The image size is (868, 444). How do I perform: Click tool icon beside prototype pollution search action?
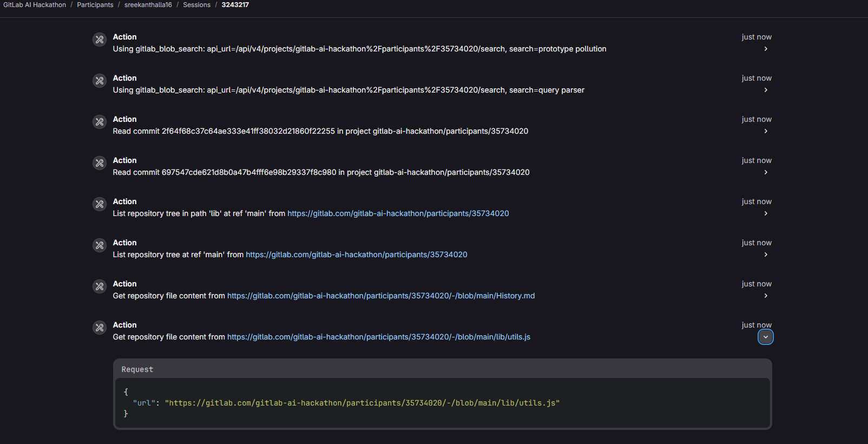pyautogui.click(x=100, y=40)
